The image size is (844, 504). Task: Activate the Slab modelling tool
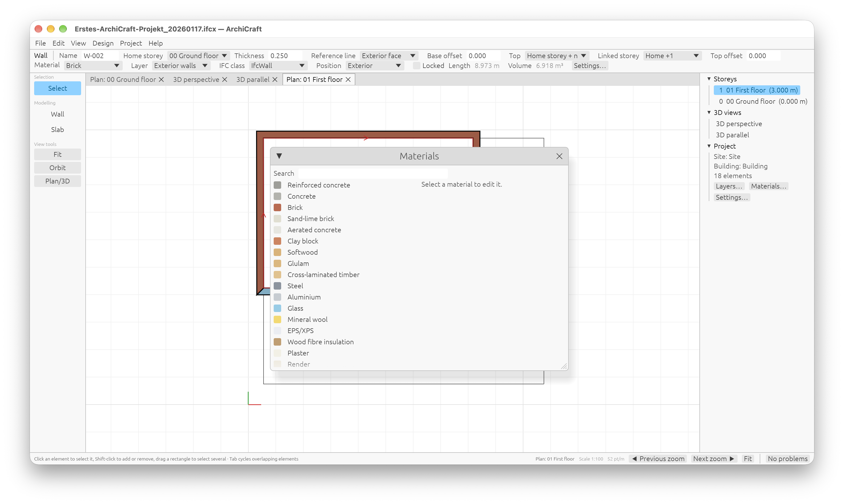pyautogui.click(x=57, y=130)
